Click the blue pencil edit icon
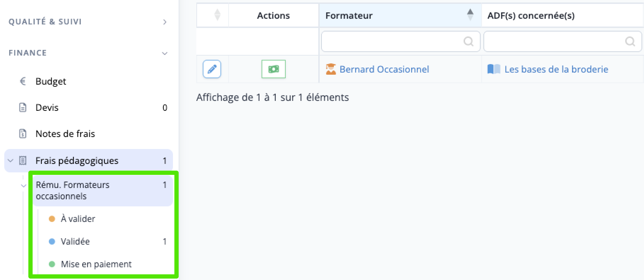 click(x=212, y=69)
